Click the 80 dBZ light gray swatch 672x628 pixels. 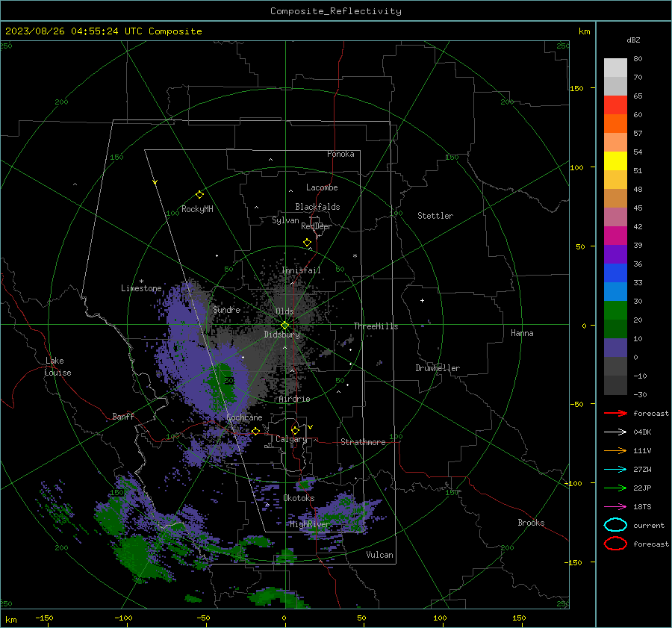[x=615, y=67]
